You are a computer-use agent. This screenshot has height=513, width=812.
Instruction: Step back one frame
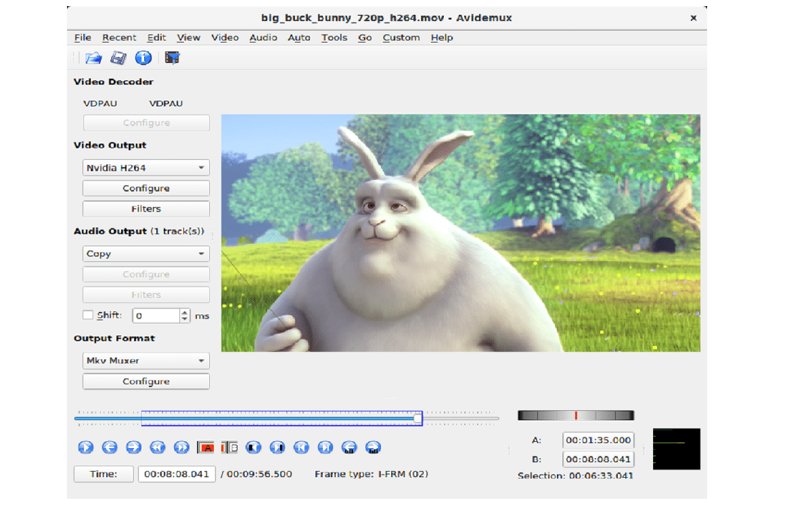tap(110, 447)
